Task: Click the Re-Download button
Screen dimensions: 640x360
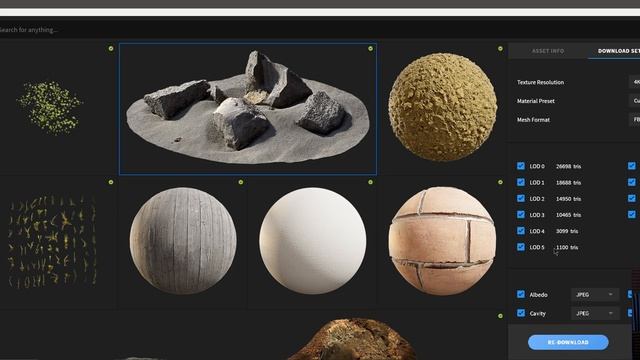Action: pyautogui.click(x=568, y=342)
